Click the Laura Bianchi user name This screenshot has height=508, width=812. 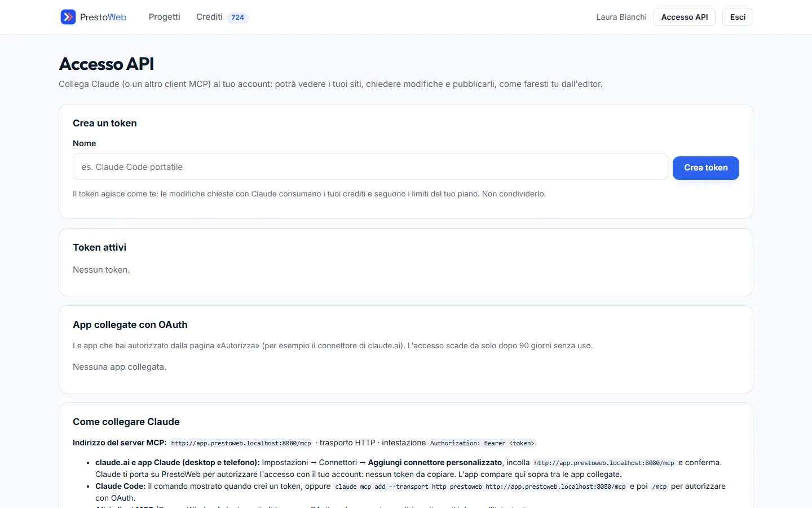(x=621, y=17)
